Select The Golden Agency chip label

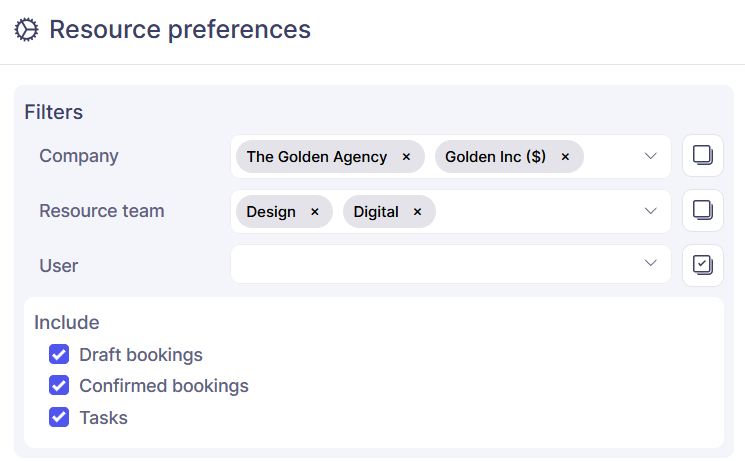(317, 157)
